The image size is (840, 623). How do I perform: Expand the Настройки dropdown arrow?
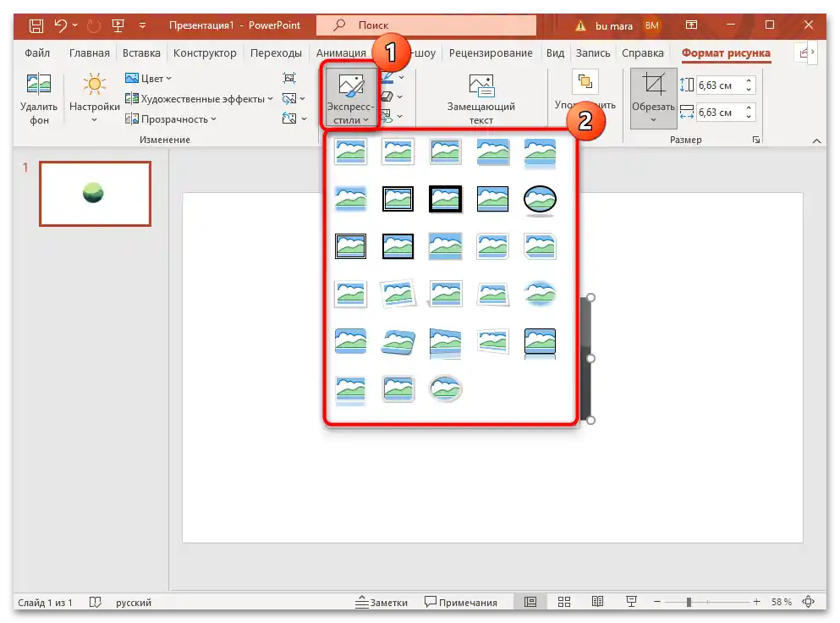(93, 119)
